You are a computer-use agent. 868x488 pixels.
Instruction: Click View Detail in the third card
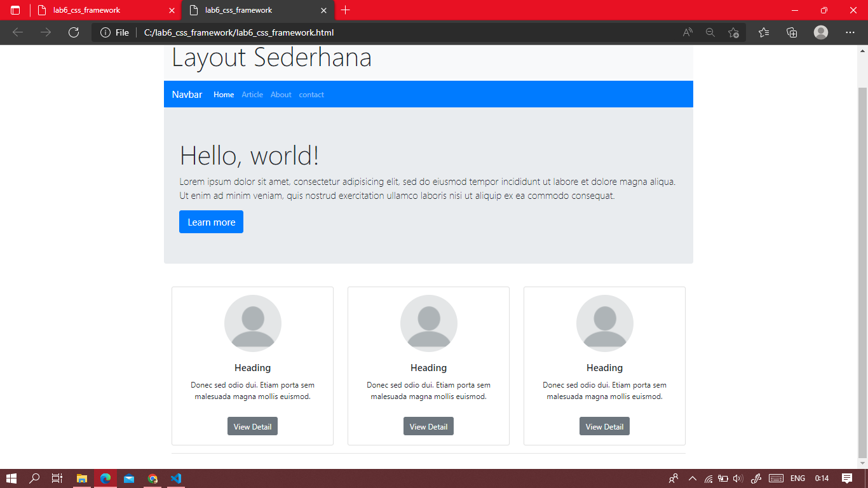tap(604, 426)
